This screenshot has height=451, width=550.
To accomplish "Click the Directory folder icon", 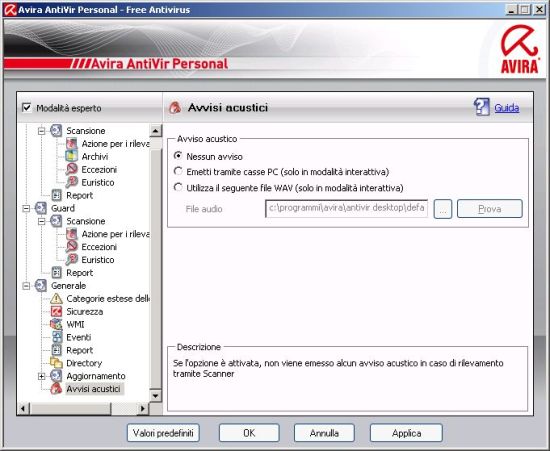I will [x=56, y=363].
